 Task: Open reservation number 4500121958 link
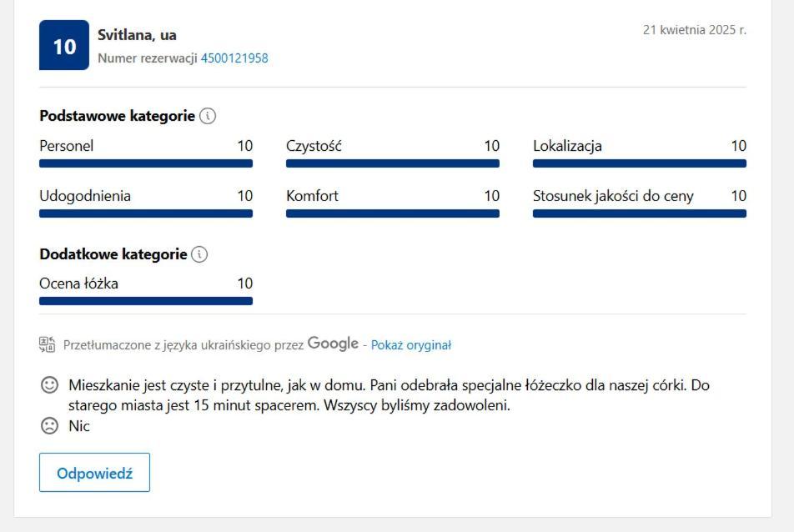234,58
